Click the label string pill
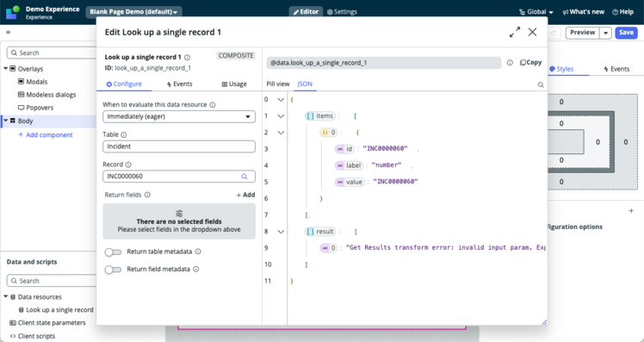 pos(349,165)
